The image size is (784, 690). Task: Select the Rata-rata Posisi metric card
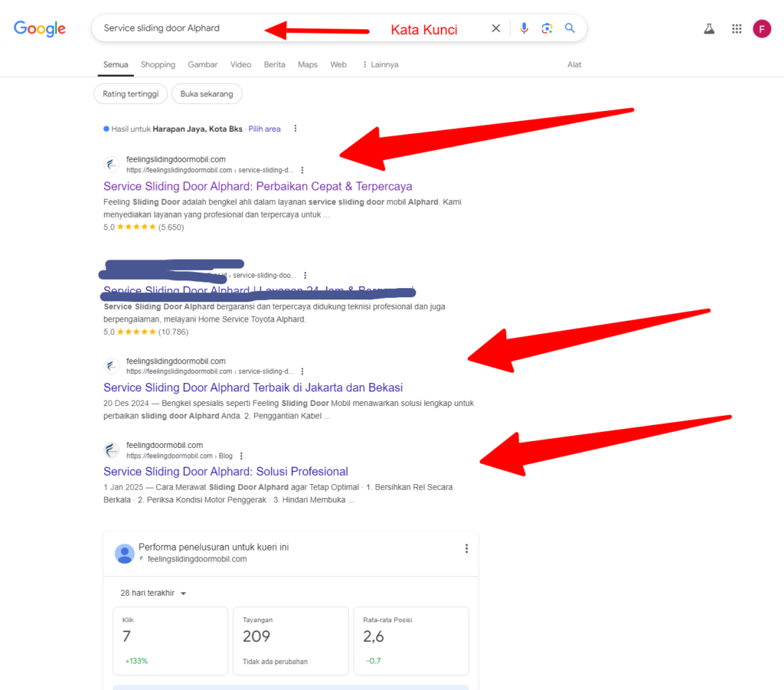[411, 641]
